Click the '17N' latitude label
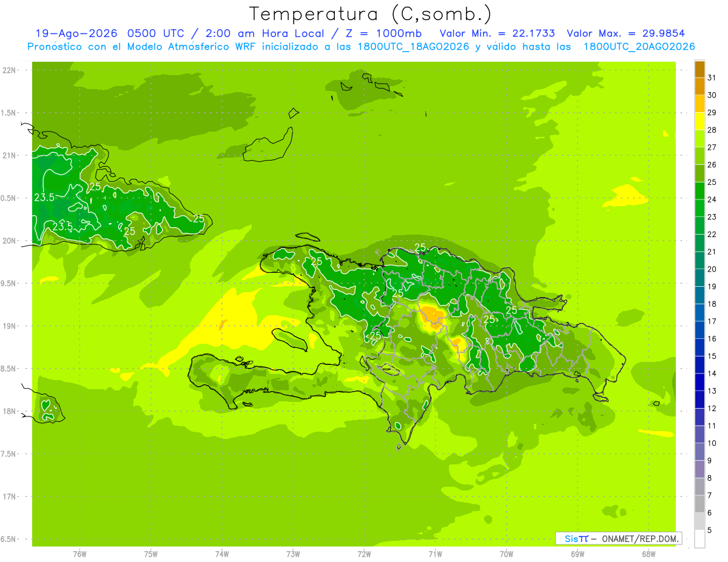728x562 pixels. [x=9, y=497]
